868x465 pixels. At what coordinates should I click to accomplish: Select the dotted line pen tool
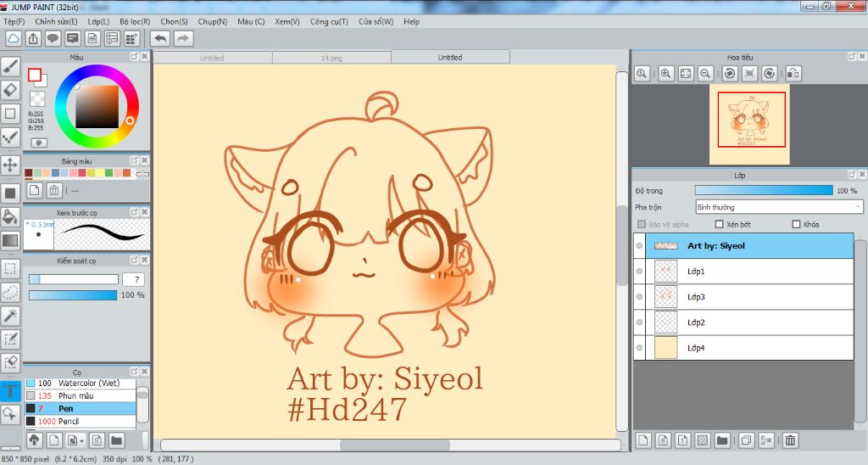tap(10, 137)
